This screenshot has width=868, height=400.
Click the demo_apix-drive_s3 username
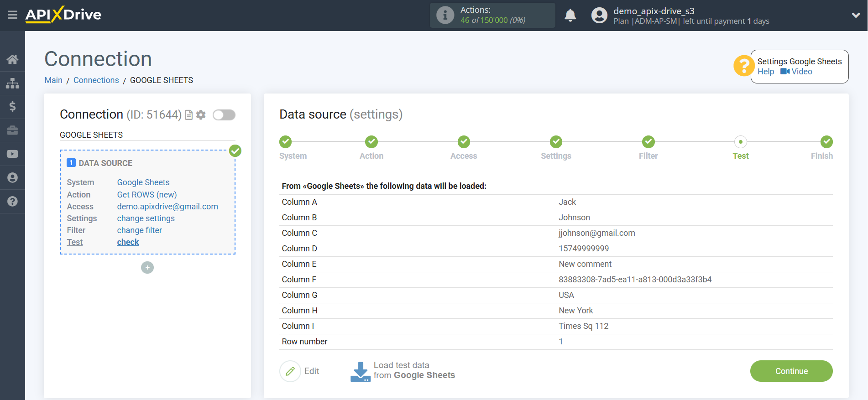pyautogui.click(x=654, y=11)
